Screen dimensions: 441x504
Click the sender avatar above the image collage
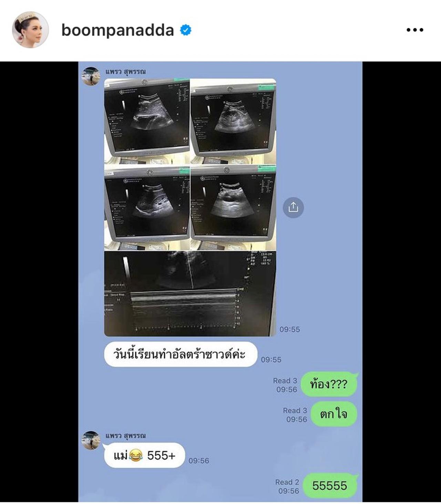pos(91,76)
